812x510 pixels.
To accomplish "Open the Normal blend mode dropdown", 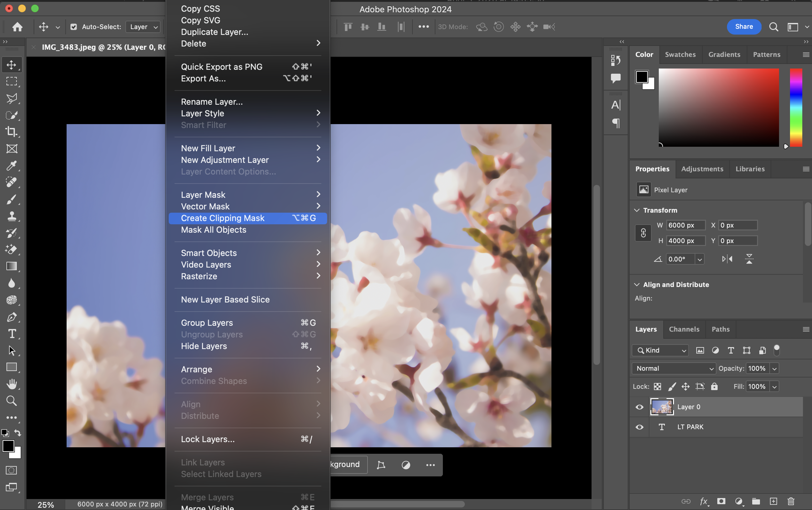I will [673, 368].
